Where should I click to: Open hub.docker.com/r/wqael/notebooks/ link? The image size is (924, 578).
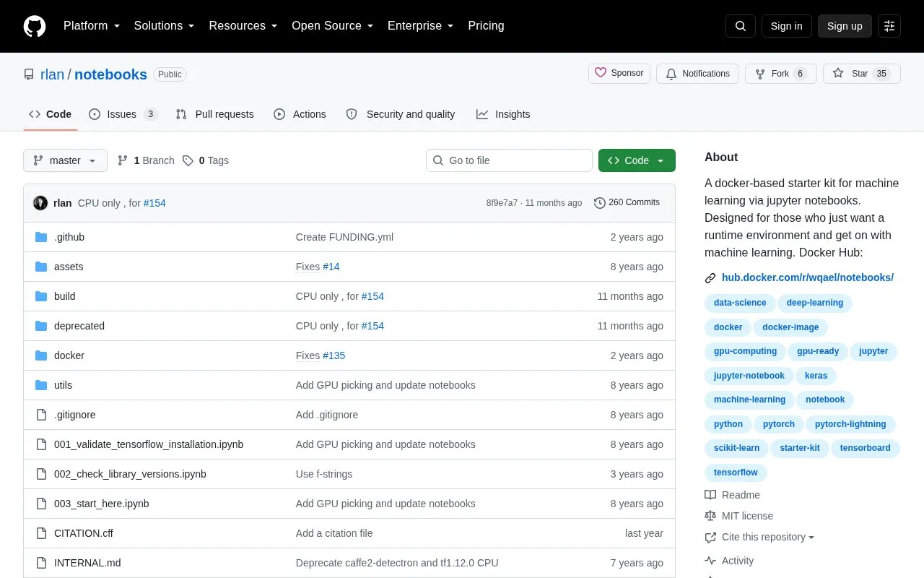click(808, 277)
